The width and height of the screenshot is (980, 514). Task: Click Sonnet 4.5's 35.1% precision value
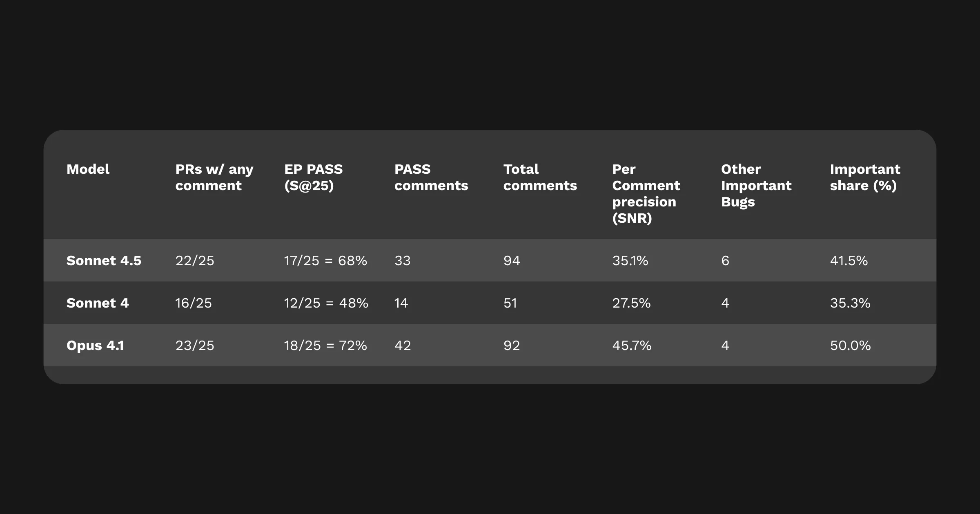click(630, 261)
